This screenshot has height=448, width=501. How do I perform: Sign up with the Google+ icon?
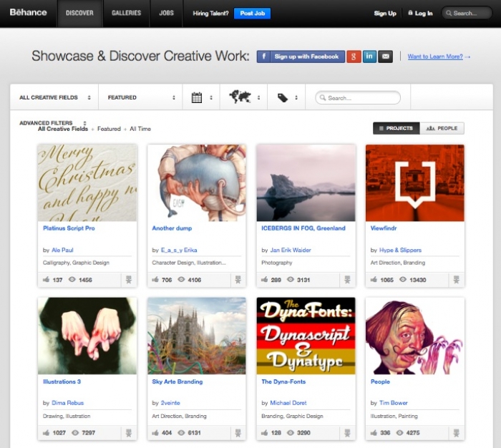(x=354, y=57)
